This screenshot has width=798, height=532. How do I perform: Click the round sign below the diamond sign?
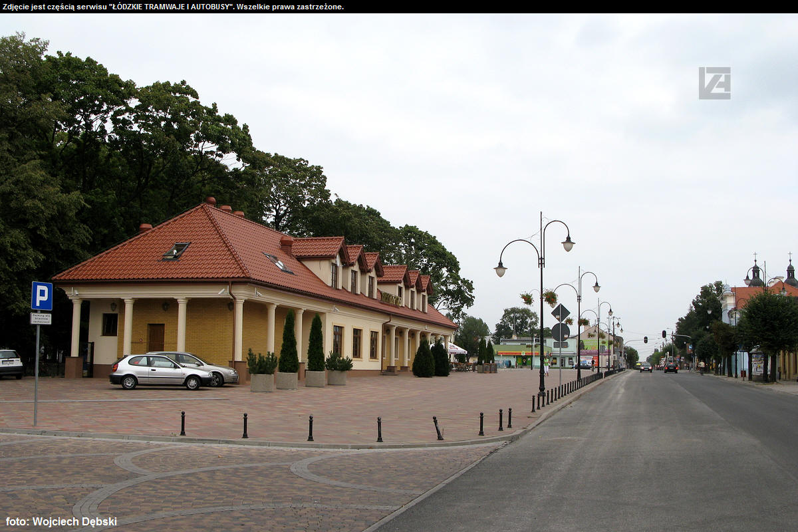point(561,332)
